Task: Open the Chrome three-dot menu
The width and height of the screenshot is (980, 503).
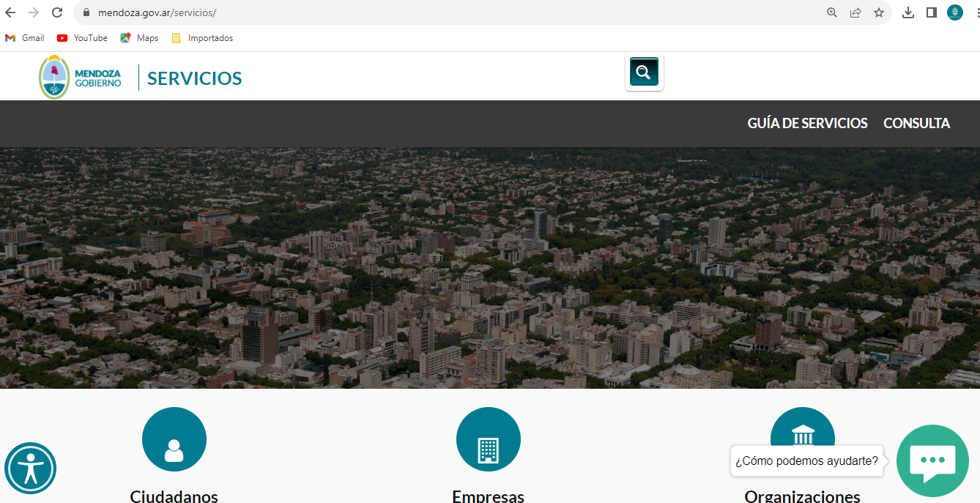Action: 977,12
